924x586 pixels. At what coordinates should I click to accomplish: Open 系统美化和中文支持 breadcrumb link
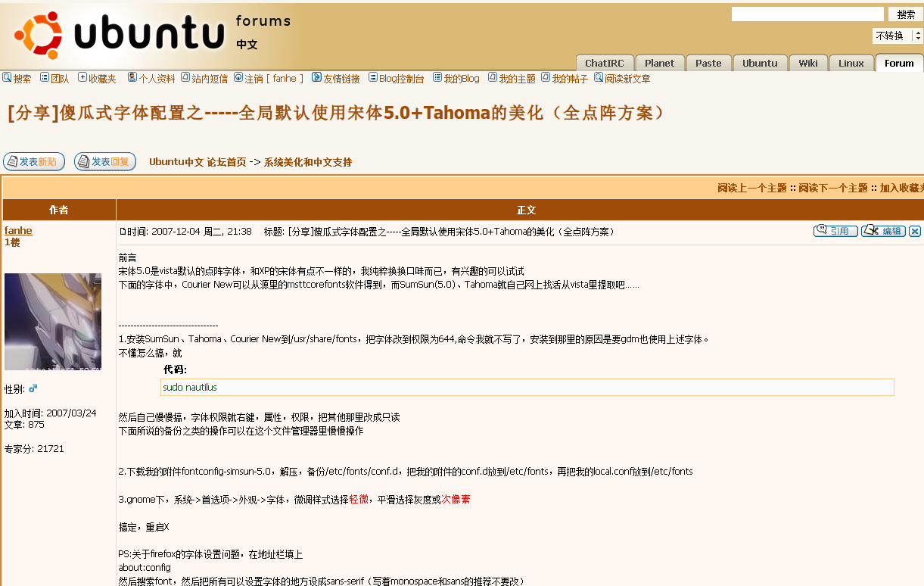[x=308, y=162]
